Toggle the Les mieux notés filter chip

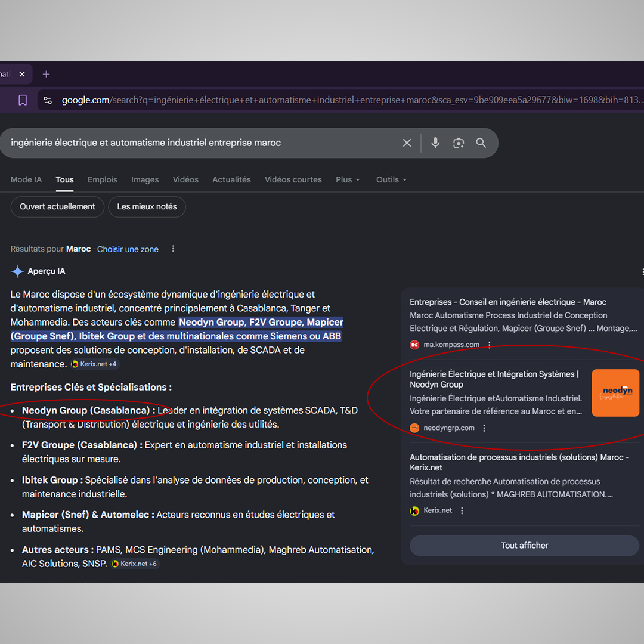pyautogui.click(x=147, y=207)
